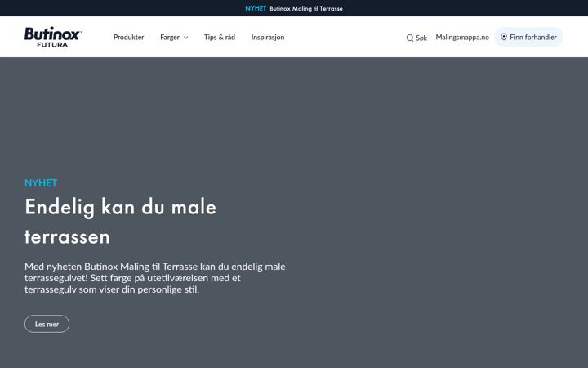Go to Tips & råd
This screenshot has width=588, height=368.
220,37
